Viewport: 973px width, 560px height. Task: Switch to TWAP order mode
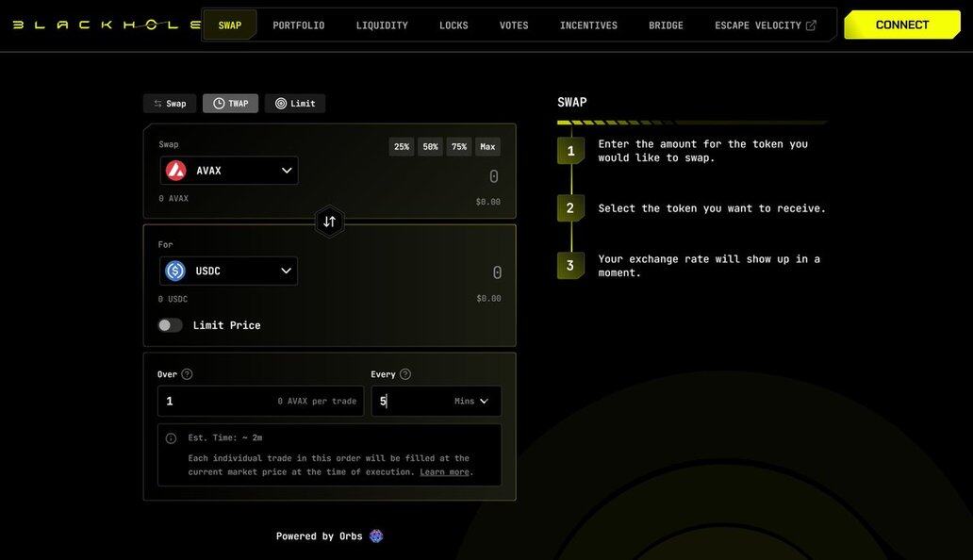230,104
